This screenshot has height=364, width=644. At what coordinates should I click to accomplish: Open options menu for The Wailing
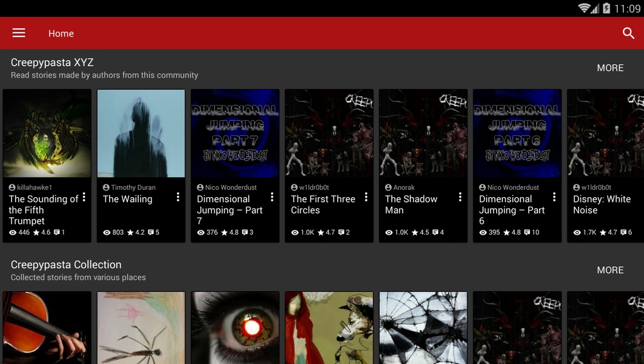(x=178, y=197)
